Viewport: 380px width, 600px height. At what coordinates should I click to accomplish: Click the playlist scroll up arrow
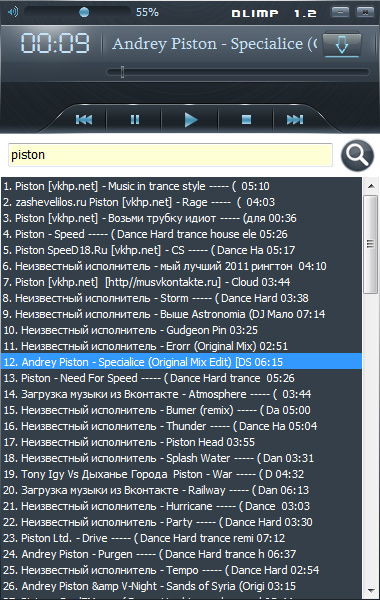tap(371, 186)
